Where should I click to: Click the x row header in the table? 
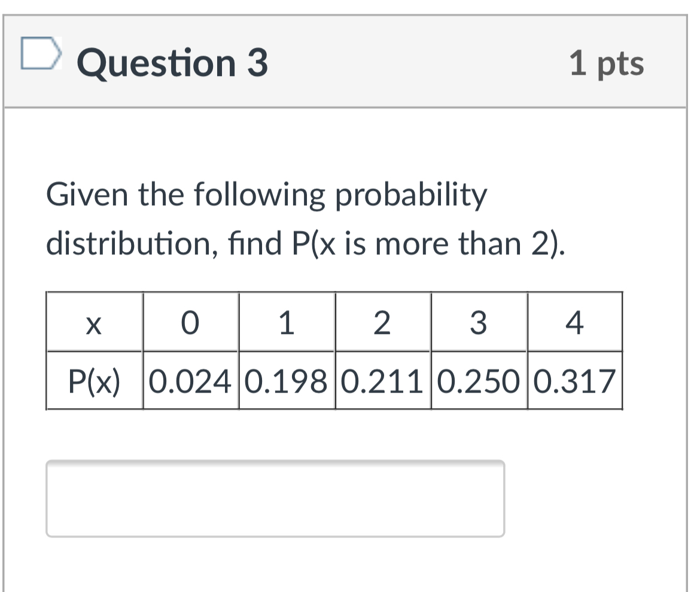coord(93,323)
